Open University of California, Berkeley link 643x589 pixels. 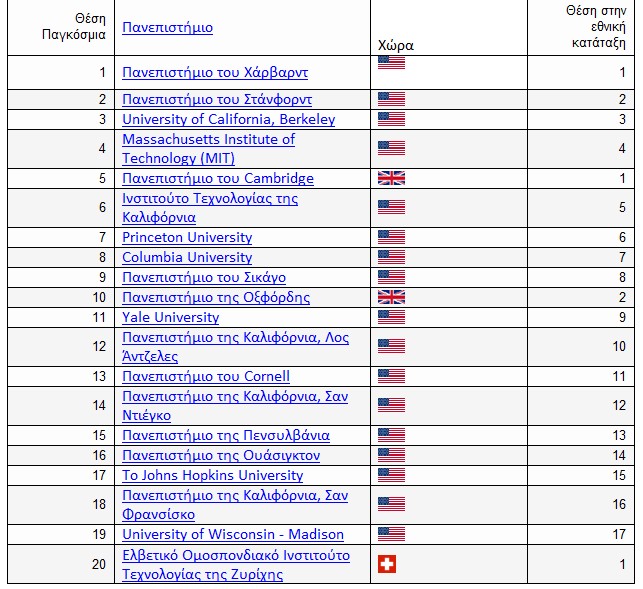pyautogui.click(x=228, y=119)
